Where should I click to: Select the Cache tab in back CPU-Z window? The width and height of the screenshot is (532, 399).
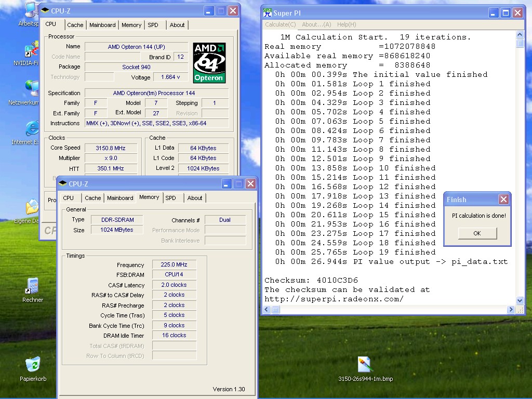tap(75, 25)
